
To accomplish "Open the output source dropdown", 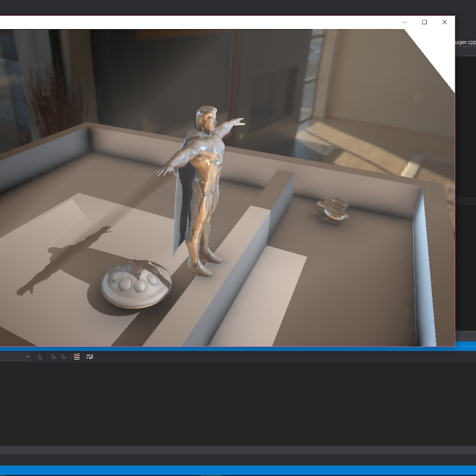I will [28, 356].
